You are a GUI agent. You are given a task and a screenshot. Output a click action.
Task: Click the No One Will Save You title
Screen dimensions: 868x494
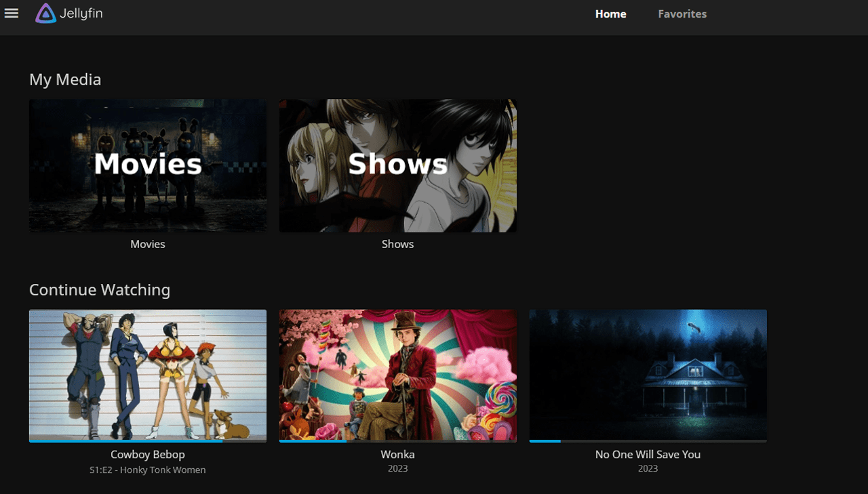click(x=648, y=455)
